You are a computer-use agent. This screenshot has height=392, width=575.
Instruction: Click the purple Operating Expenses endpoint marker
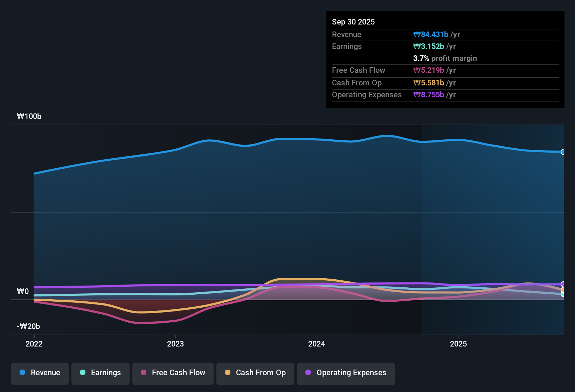pos(563,284)
